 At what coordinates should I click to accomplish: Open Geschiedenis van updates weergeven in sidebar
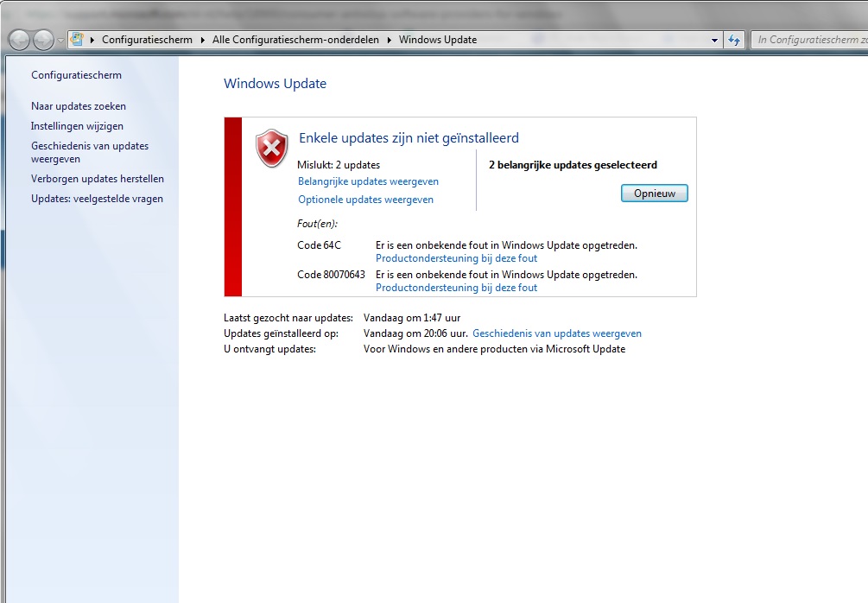point(90,152)
